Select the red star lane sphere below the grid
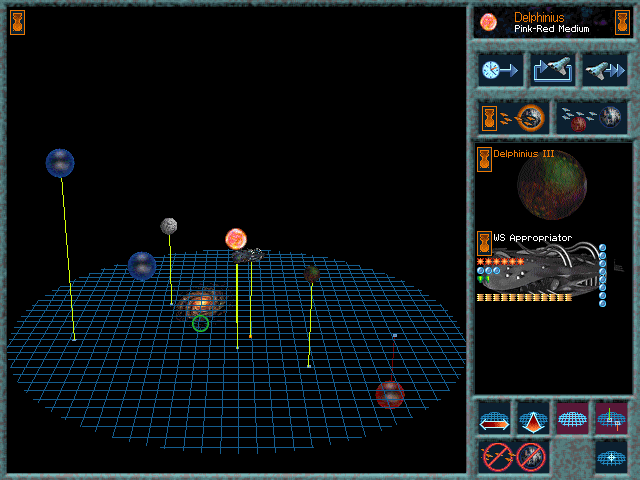 [390, 395]
